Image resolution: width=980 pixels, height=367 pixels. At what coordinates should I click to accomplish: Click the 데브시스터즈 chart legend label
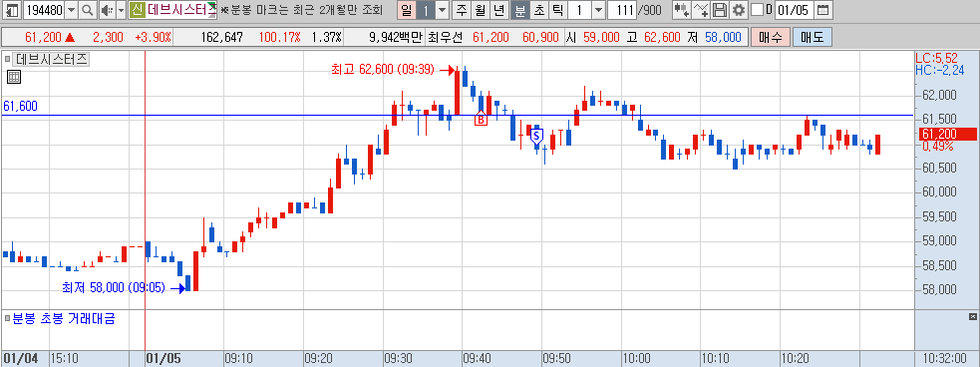(x=52, y=60)
